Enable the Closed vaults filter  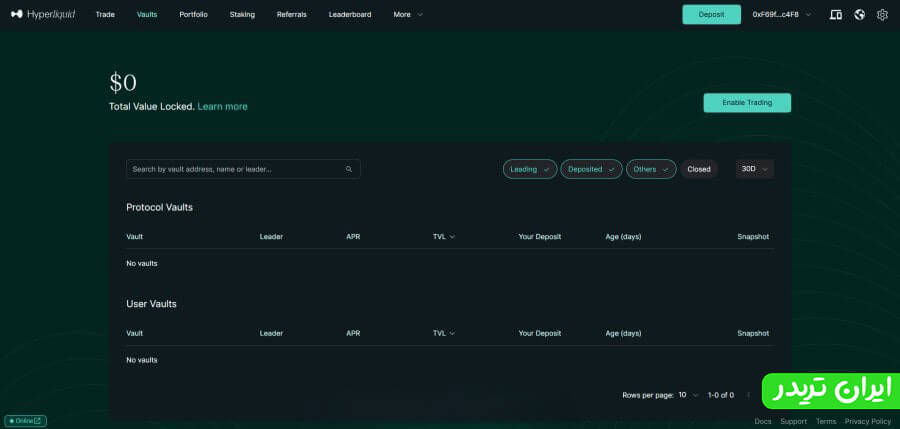click(699, 169)
